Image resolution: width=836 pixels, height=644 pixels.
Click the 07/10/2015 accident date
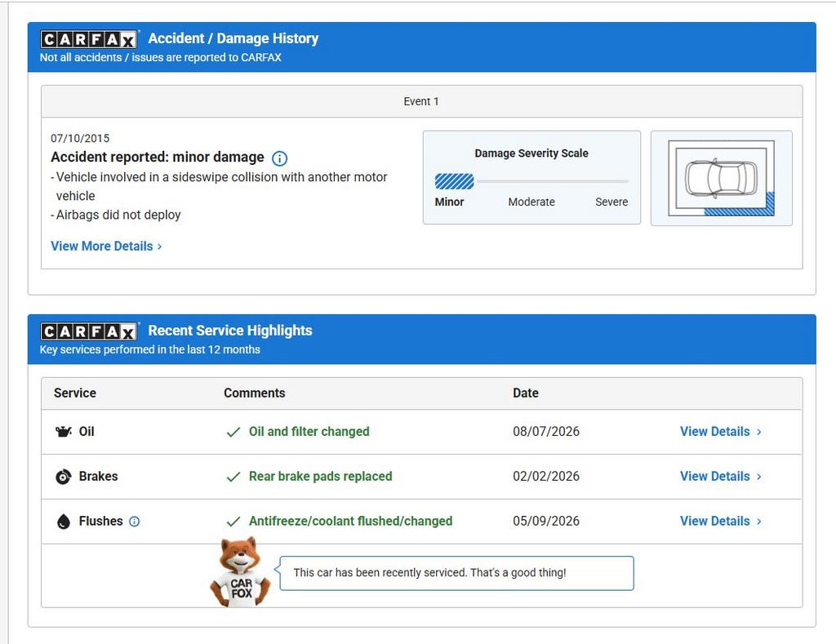coord(80,138)
